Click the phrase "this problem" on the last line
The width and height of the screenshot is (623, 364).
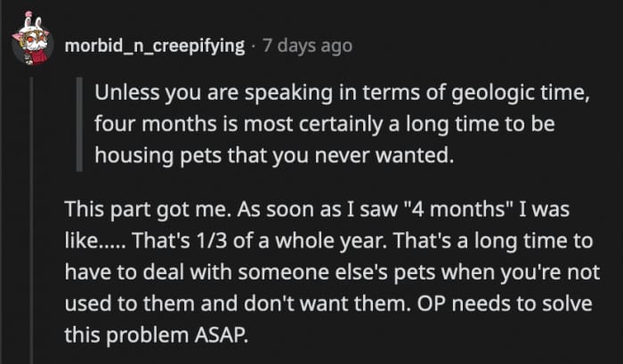(115, 336)
